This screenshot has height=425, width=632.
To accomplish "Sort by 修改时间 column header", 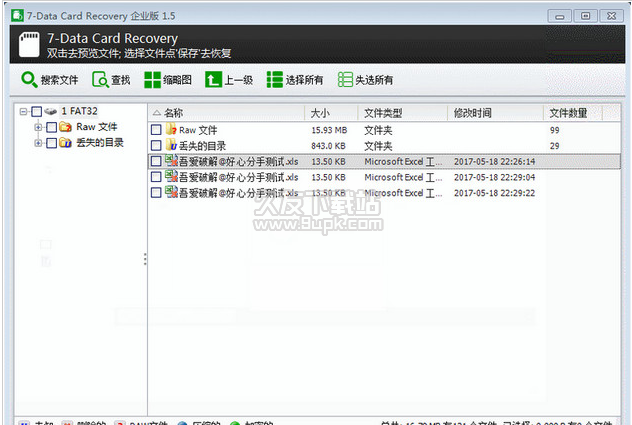I will click(x=495, y=113).
